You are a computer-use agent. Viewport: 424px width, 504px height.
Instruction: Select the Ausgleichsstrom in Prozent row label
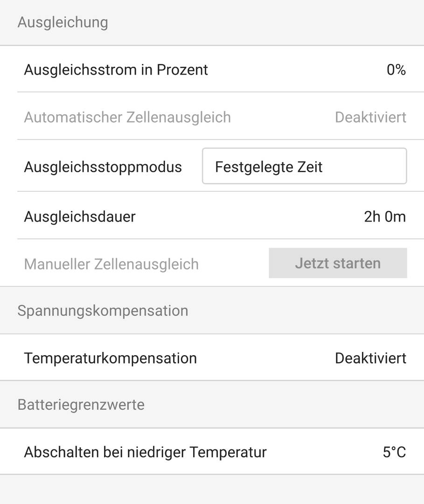(x=116, y=70)
